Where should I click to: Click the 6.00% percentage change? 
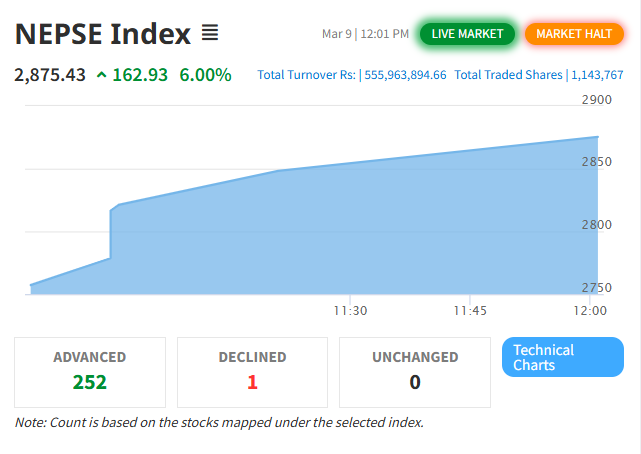pyautogui.click(x=205, y=75)
